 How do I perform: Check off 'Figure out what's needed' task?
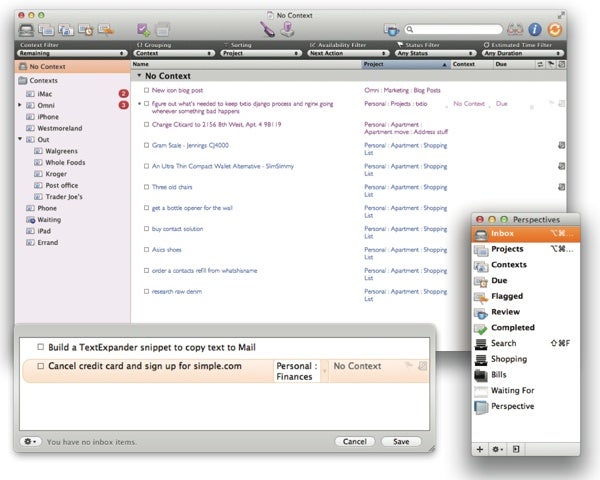(x=146, y=104)
